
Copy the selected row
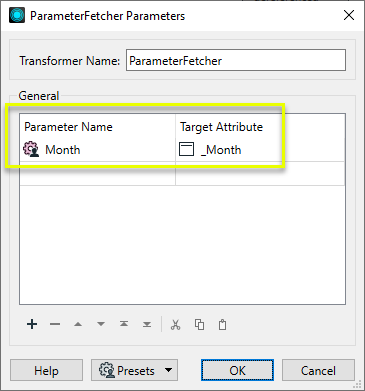(x=199, y=324)
